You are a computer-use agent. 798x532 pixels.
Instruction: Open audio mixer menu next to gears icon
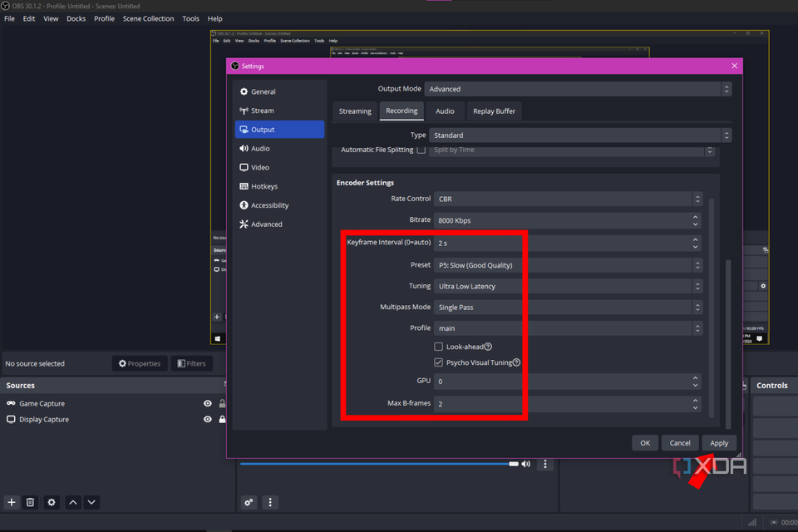(269, 502)
